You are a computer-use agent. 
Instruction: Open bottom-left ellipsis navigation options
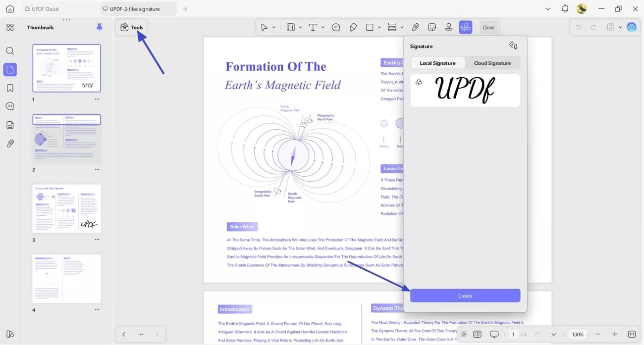[141, 334]
